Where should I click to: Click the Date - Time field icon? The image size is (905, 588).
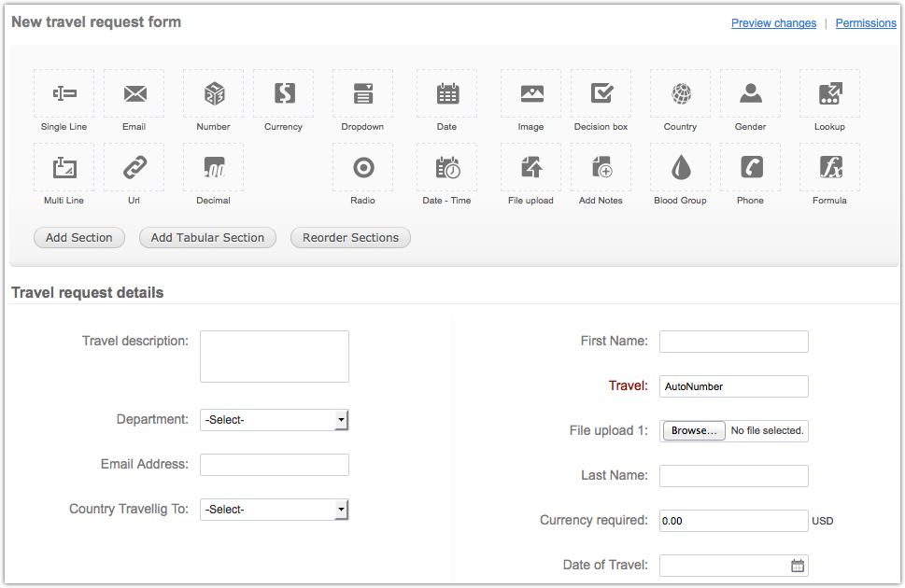click(x=446, y=167)
